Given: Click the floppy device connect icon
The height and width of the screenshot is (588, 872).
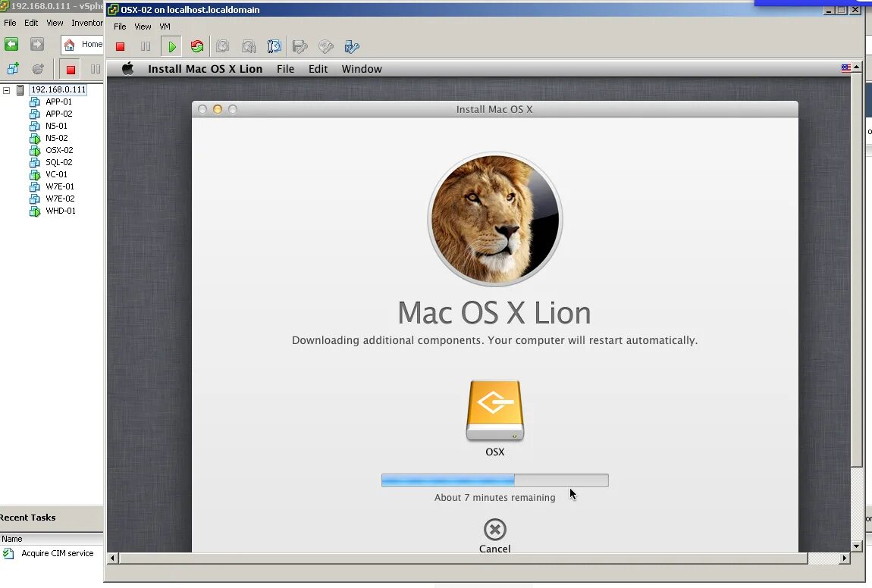Looking at the screenshot, I should click(x=300, y=47).
